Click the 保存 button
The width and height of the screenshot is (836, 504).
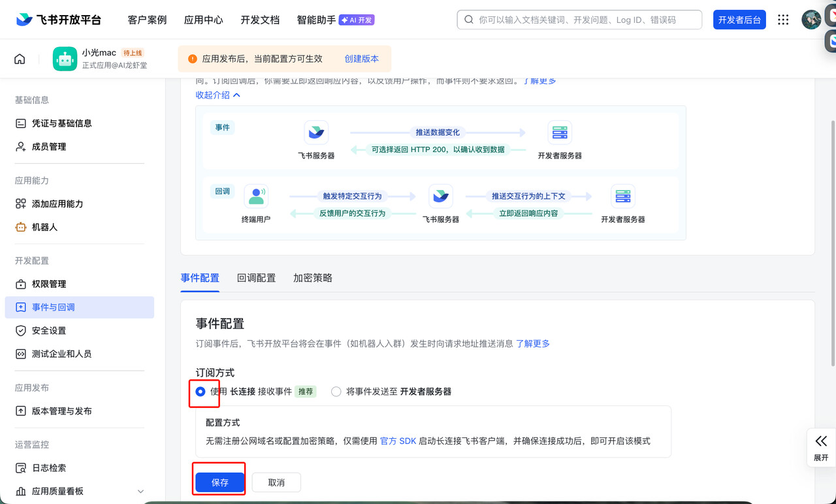point(220,482)
